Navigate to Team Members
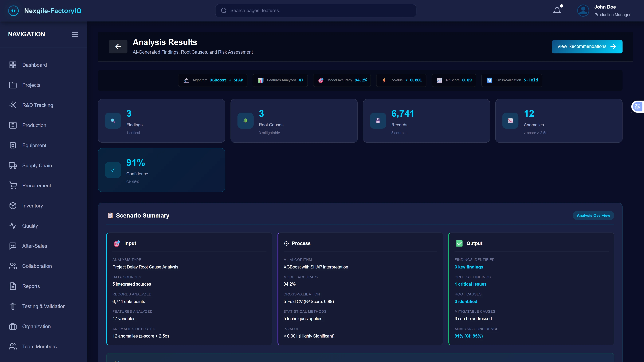 [39, 347]
